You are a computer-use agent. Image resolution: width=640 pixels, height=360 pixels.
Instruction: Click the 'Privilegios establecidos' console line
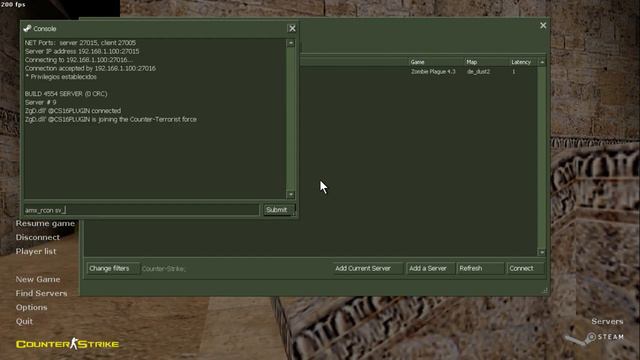tap(61, 77)
